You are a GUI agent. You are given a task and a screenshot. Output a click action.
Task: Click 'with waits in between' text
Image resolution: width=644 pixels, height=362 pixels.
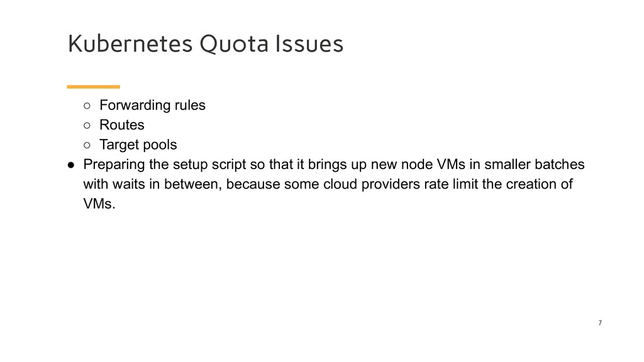click(152, 184)
